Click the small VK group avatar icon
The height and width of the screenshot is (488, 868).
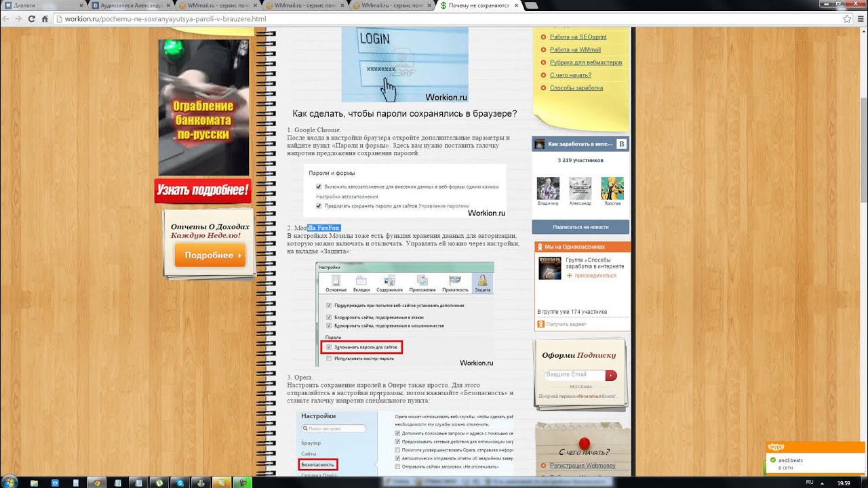click(x=540, y=144)
